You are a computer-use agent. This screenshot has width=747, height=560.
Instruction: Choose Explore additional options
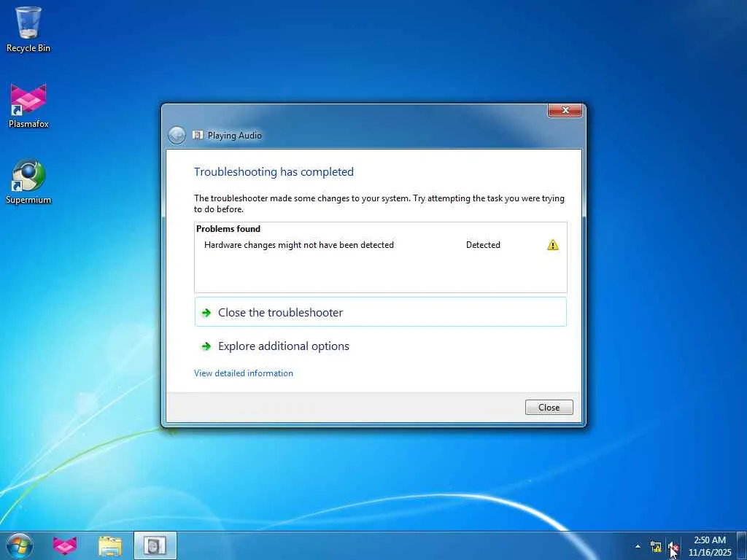pyautogui.click(x=381, y=346)
